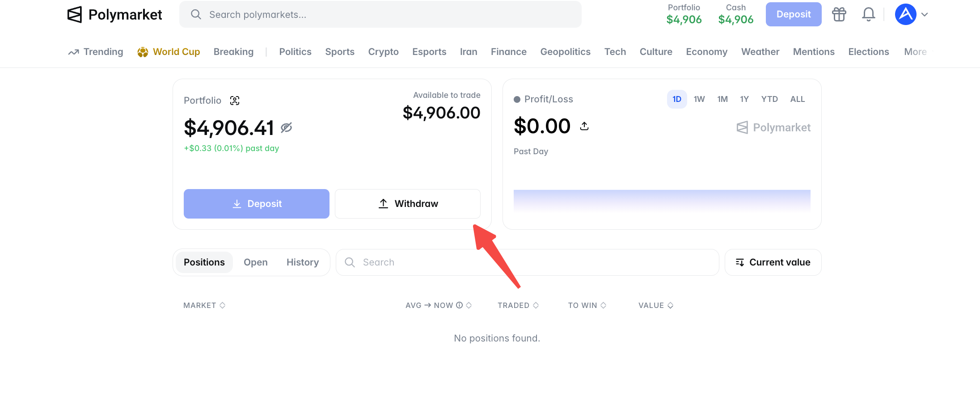Sort by MARKET column

[204, 305]
